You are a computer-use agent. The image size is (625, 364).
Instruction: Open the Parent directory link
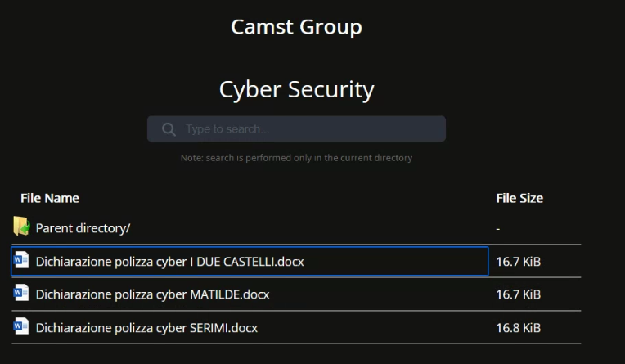coord(83,228)
